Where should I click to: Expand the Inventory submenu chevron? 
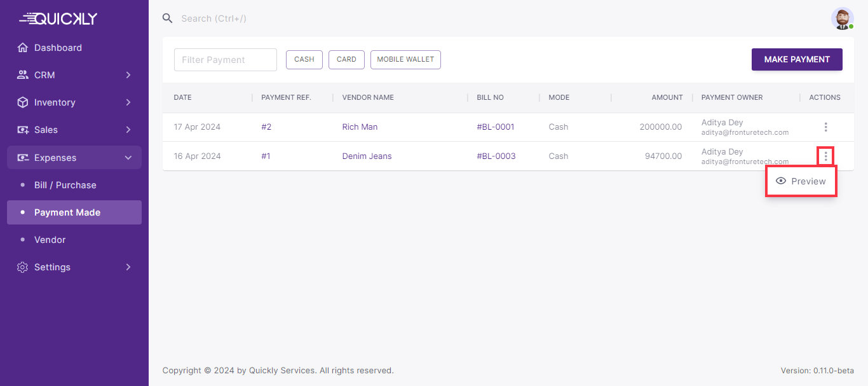(128, 102)
